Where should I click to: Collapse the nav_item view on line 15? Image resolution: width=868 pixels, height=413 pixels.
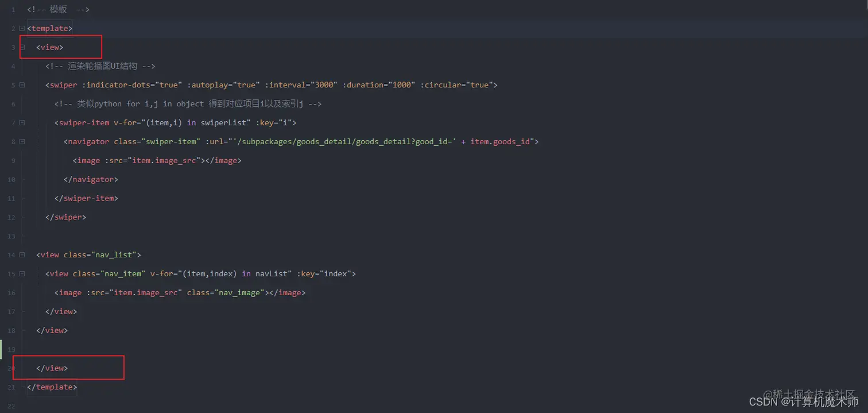22,273
